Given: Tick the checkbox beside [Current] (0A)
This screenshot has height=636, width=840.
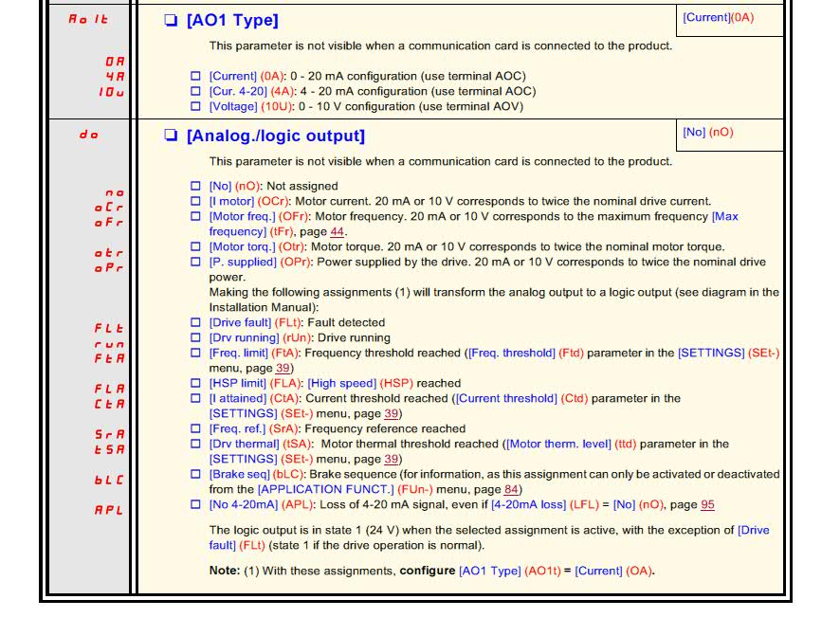Looking at the screenshot, I should point(195,76).
